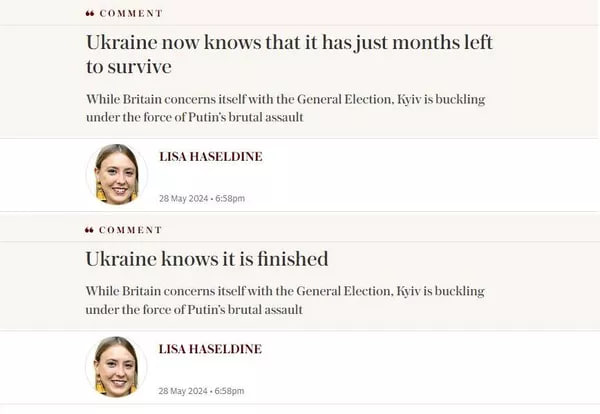The height and width of the screenshot is (414, 600).
Task: Open headline 'Ukraine knows it is finished'
Action: (x=207, y=259)
